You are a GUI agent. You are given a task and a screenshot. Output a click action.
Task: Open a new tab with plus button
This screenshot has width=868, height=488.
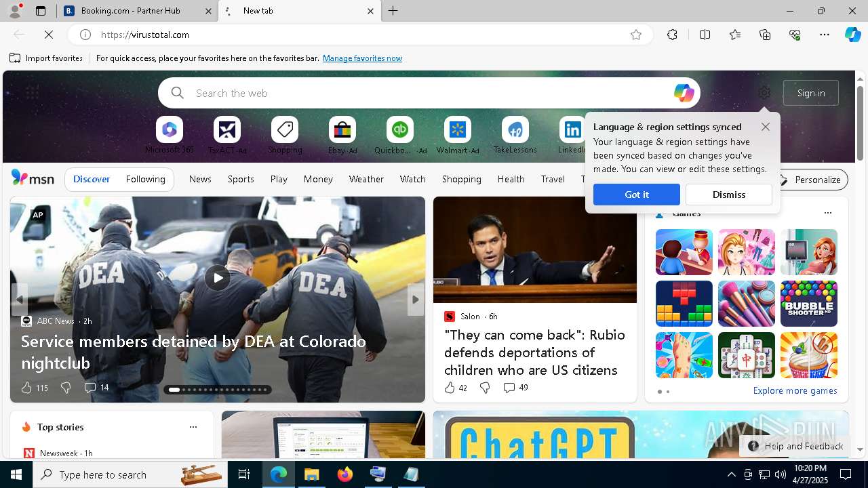click(x=393, y=11)
